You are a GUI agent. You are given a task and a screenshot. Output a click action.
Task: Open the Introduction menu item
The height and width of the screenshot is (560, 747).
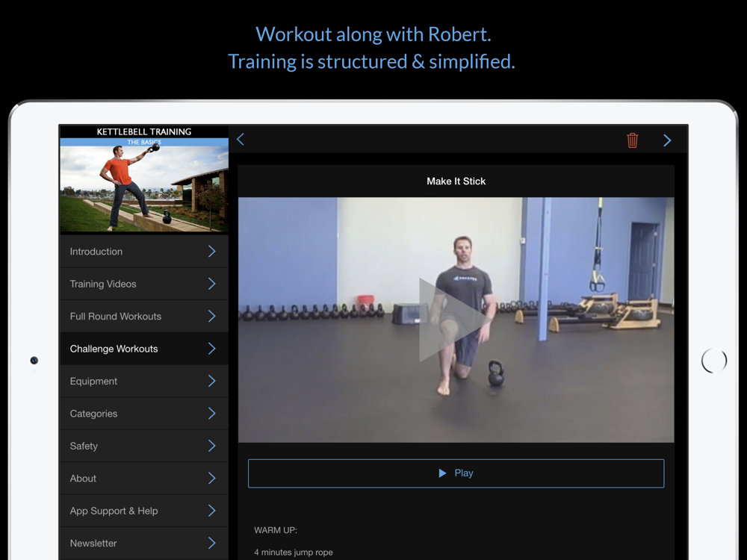tap(144, 252)
